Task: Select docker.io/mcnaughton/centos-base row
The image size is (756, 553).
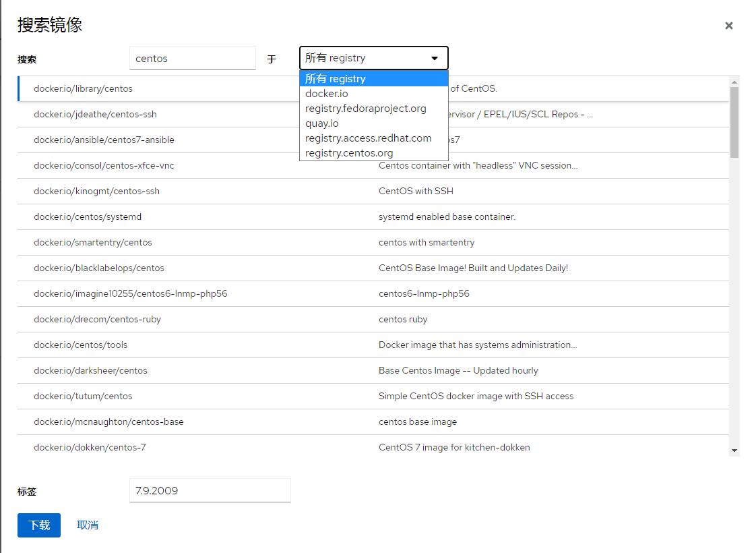Action: 373,421
